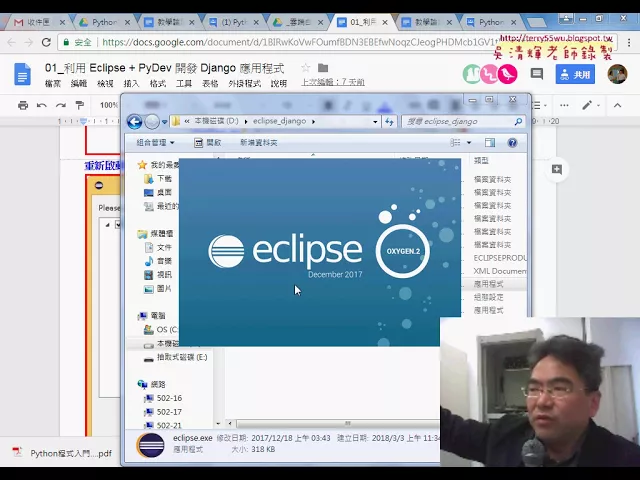This screenshot has height=480, width=640.
Task: Open zoom 100% dropdown in Docs
Action: (109, 105)
